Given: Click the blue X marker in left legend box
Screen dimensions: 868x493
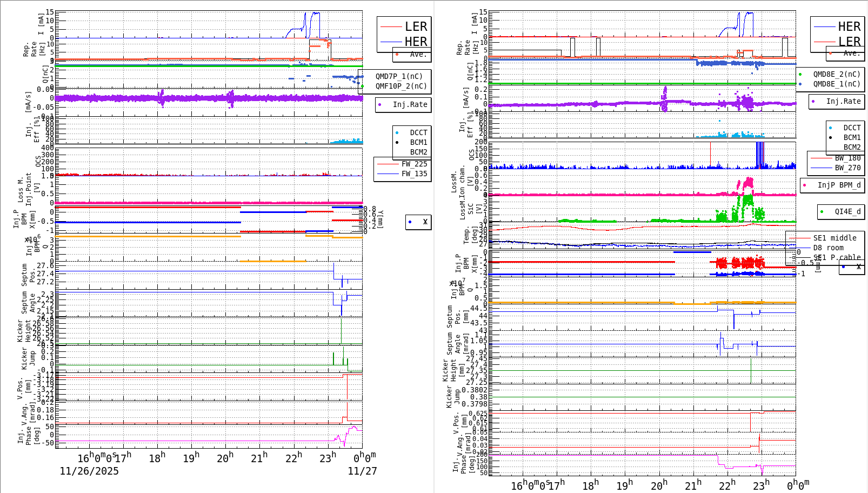Looking at the screenshot, I should click(409, 222).
